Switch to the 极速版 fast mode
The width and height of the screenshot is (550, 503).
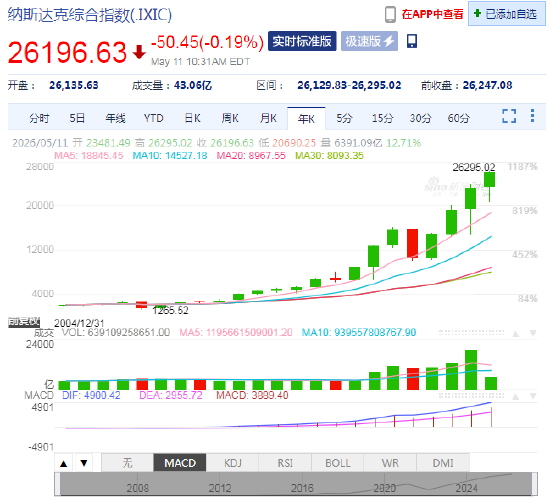[369, 41]
